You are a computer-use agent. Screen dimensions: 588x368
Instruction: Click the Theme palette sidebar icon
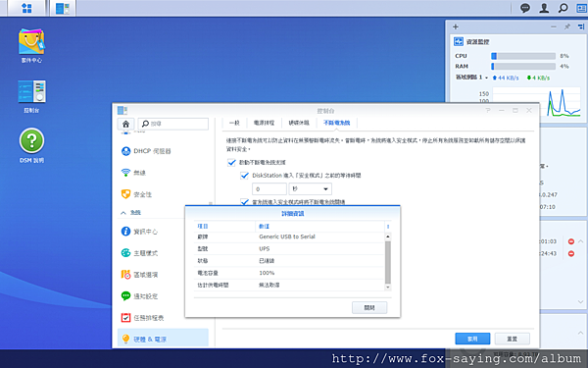[x=125, y=253]
